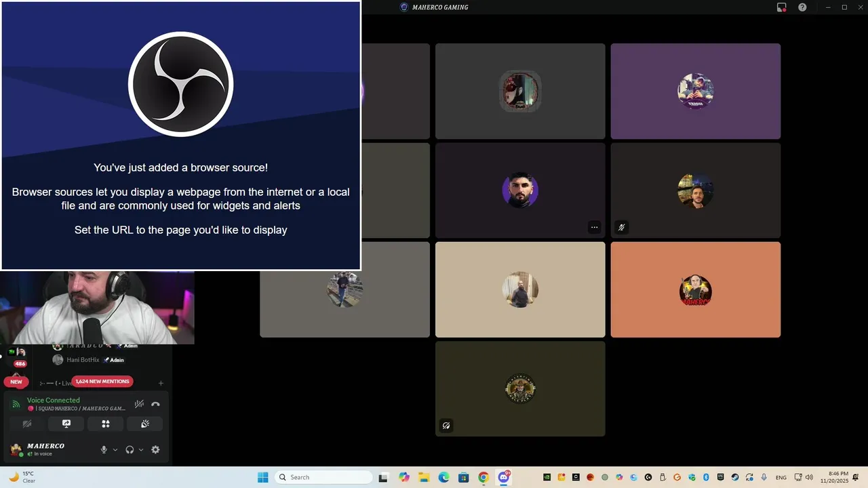Open the server folder showing 486 badge
868x488 pixels.
(x=16, y=357)
